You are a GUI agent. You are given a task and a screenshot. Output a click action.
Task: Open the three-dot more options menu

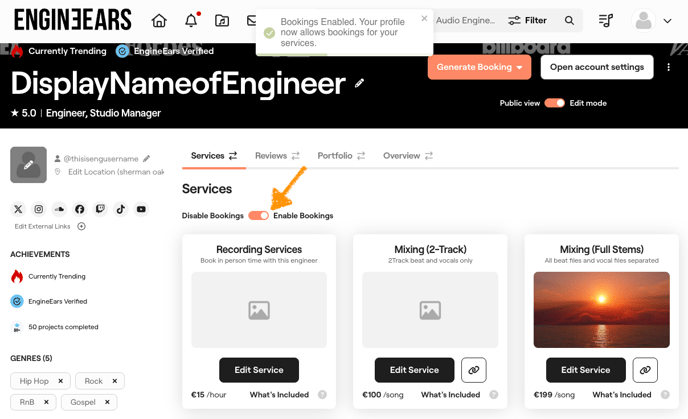pos(669,67)
